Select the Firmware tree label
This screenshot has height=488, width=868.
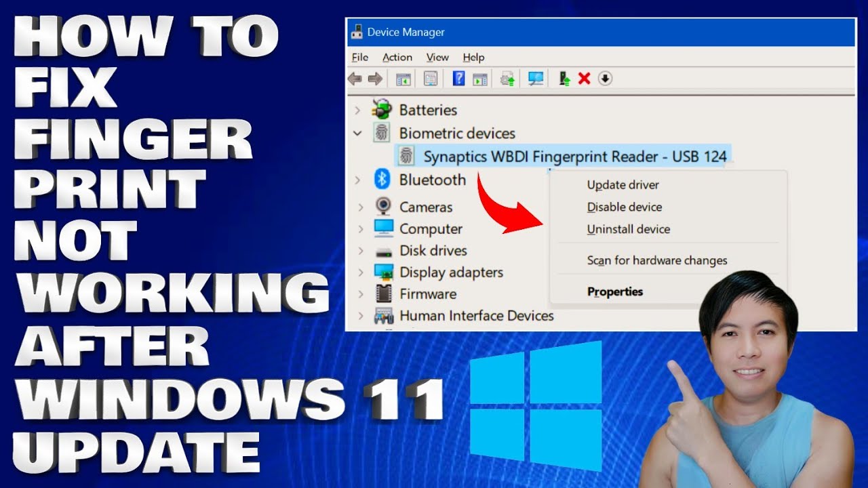pos(428,293)
